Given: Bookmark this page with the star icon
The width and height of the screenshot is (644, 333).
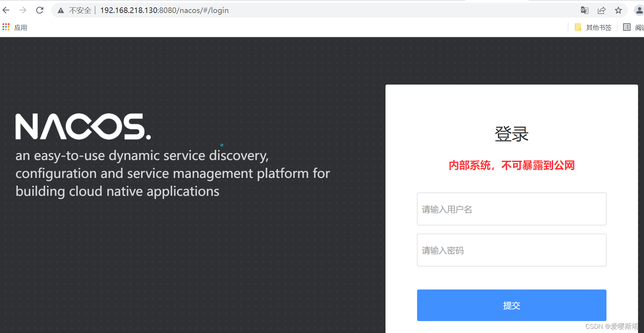Looking at the screenshot, I should (618, 10).
